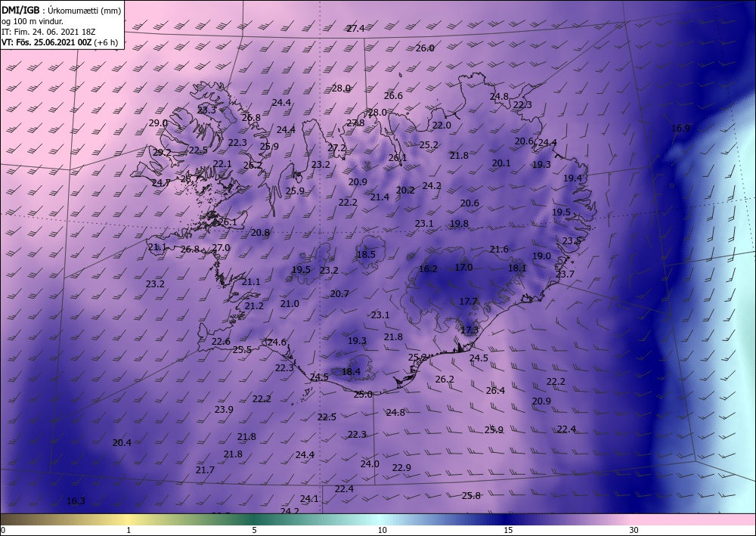Select the 17.0 value on the glacier

[464, 268]
